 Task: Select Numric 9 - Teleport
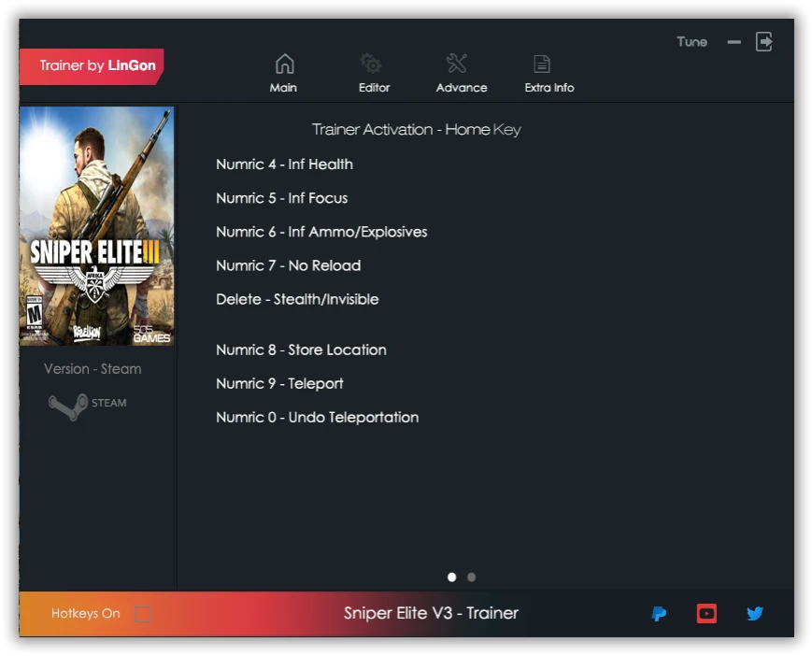(x=279, y=383)
